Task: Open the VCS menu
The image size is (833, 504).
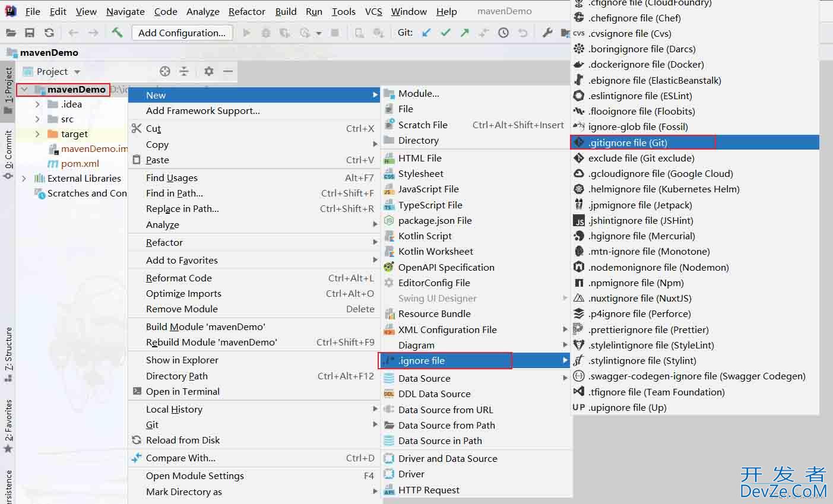Action: [373, 11]
